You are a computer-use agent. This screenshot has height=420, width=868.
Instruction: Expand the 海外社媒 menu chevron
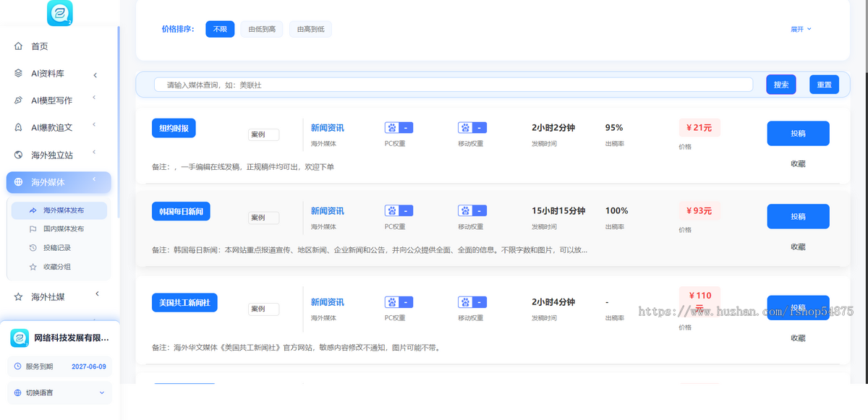point(97,293)
